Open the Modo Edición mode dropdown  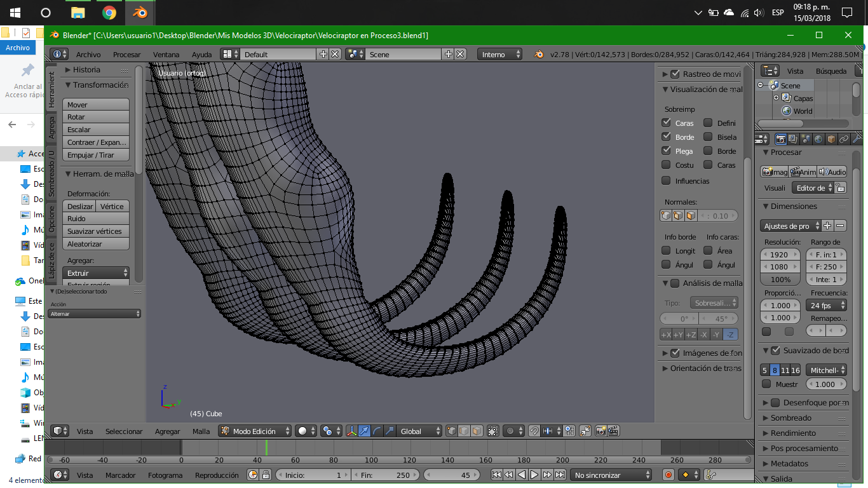(x=255, y=431)
